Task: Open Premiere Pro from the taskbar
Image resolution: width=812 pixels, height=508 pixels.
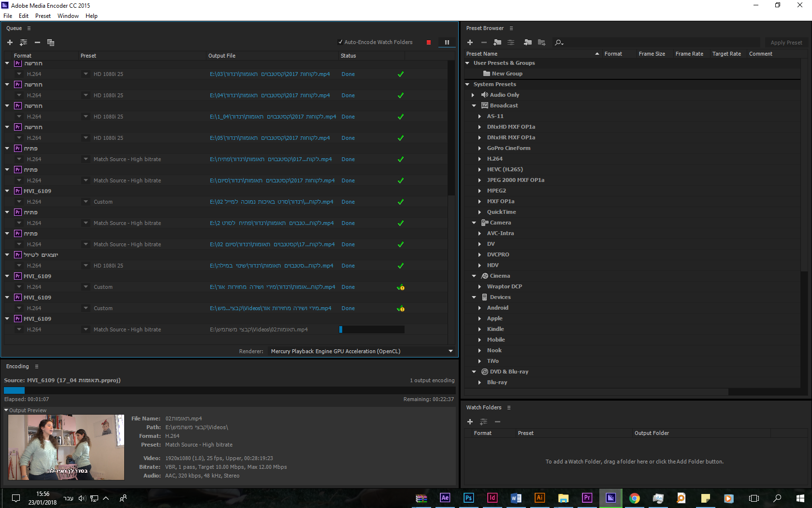Action: point(587,498)
